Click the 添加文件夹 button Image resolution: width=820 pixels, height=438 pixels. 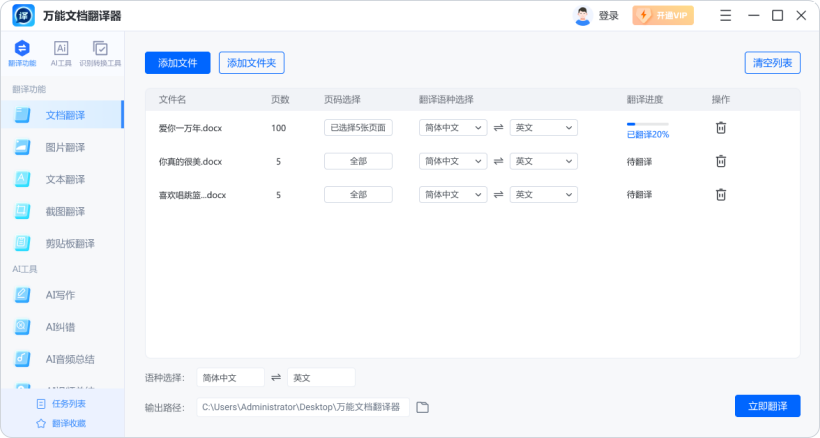click(x=252, y=63)
